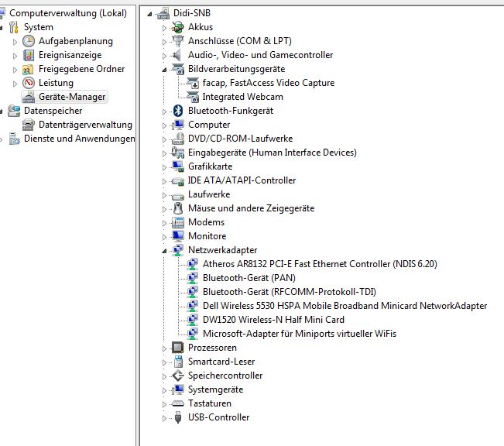
Task: Click the facap FastAccess Video Capture icon
Action: tap(193, 83)
